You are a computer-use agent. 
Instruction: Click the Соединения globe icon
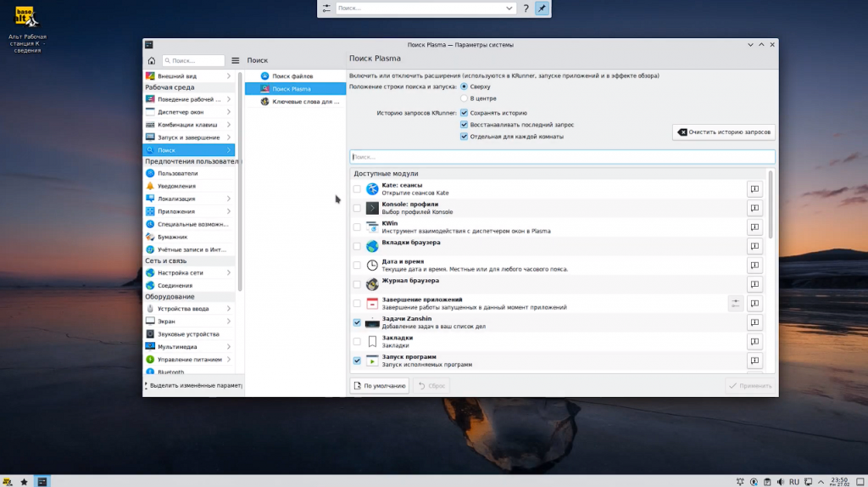pos(150,285)
